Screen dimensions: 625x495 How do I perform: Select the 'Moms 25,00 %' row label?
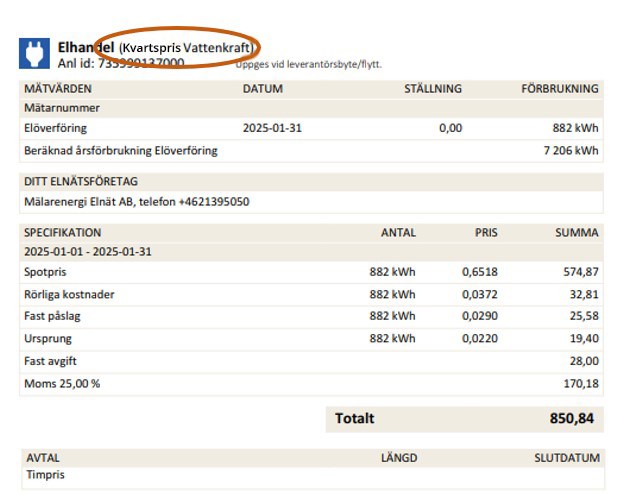[62, 384]
